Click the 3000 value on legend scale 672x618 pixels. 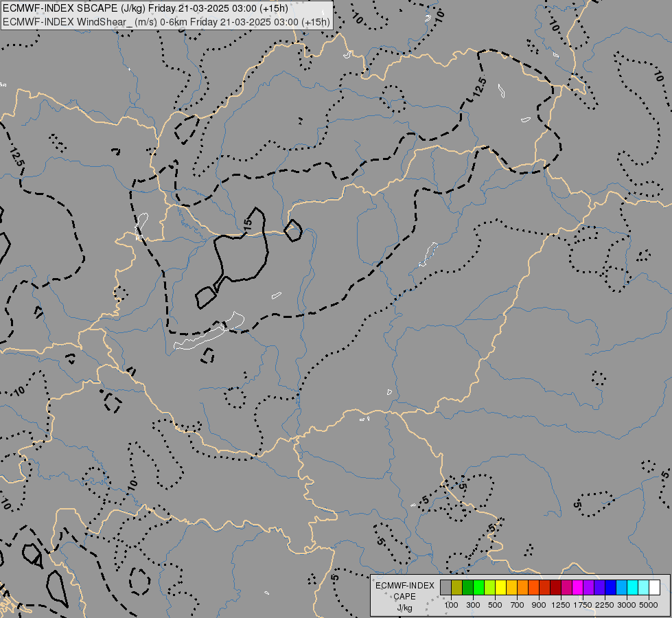point(627,605)
